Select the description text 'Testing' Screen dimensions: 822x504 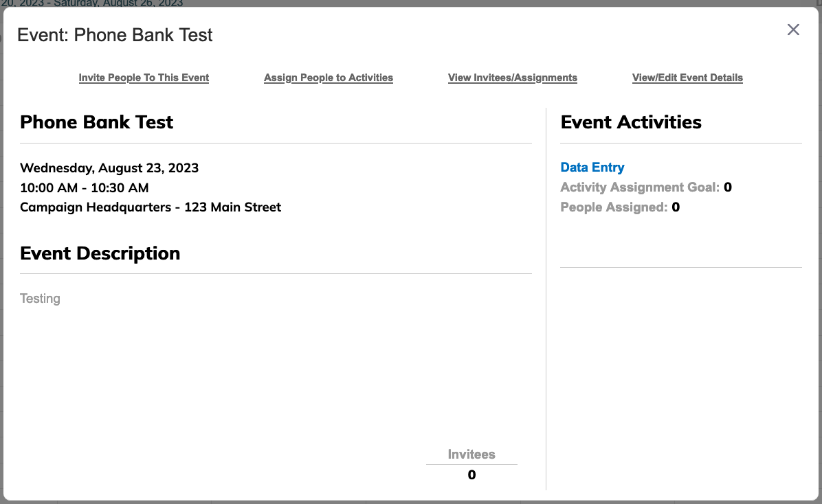coord(40,299)
